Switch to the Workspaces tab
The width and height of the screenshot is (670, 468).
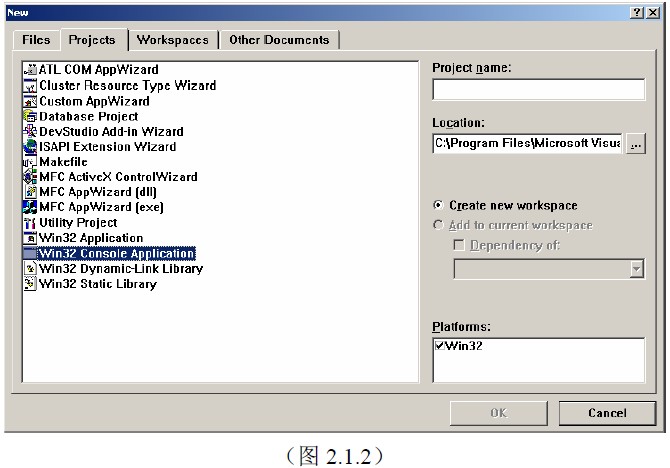point(173,40)
